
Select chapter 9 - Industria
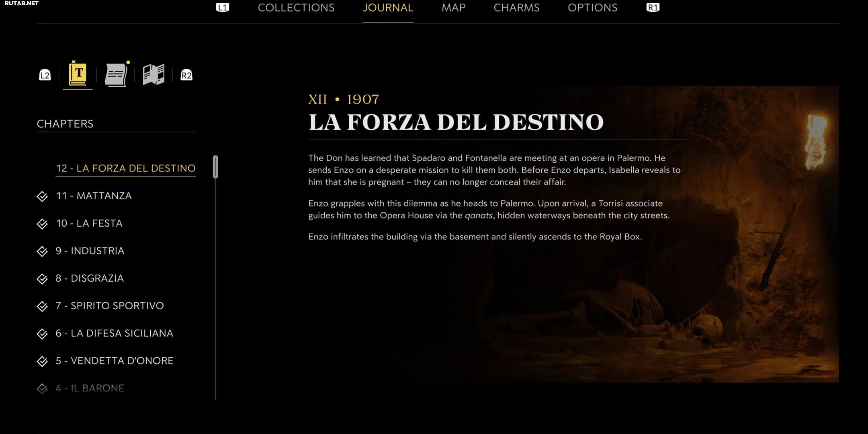pyautogui.click(x=90, y=251)
